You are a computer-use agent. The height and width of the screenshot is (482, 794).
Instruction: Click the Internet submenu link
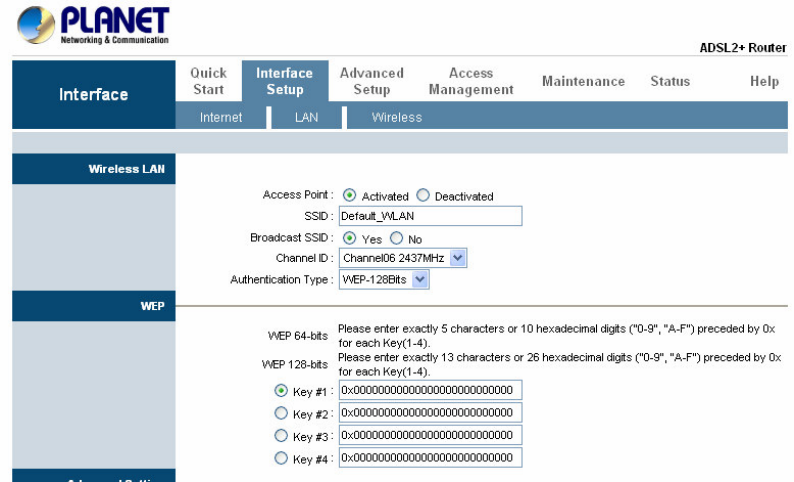(x=221, y=117)
